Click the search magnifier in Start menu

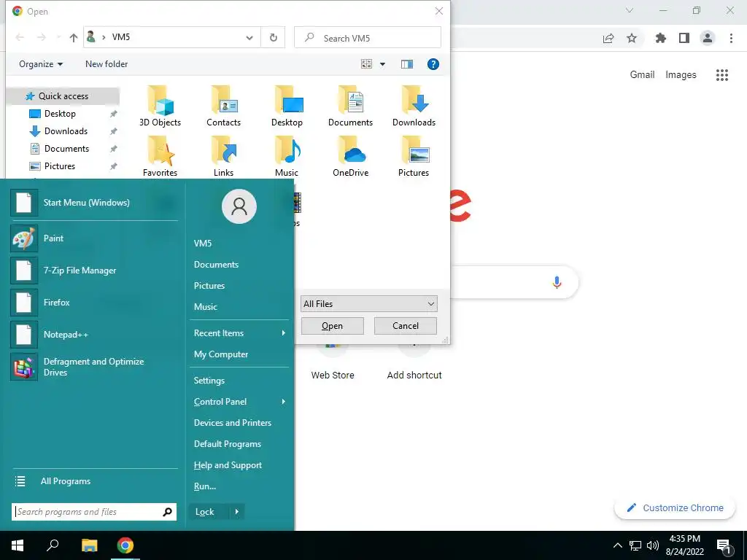tap(167, 512)
